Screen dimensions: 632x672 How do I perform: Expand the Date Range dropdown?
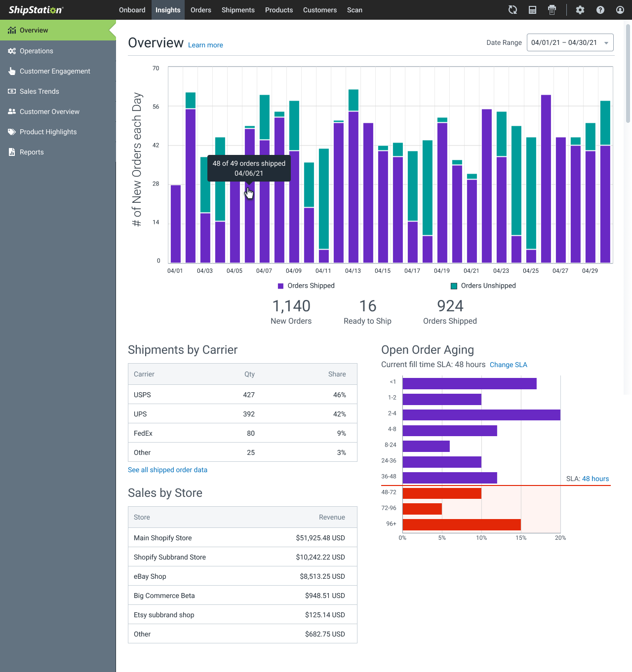[606, 42]
